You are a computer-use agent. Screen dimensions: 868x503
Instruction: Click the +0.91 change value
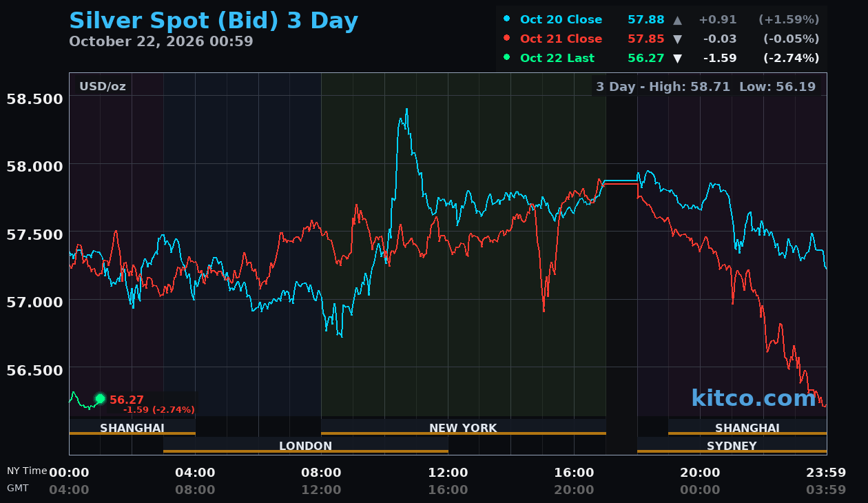[717, 20]
